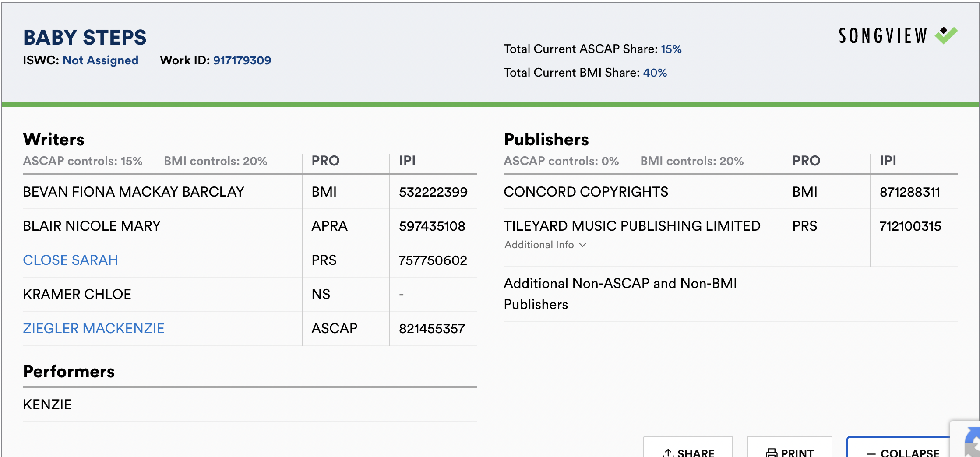The width and height of the screenshot is (980, 457).
Task: Click Writers BMI controls: 20% label
Action: [215, 161]
